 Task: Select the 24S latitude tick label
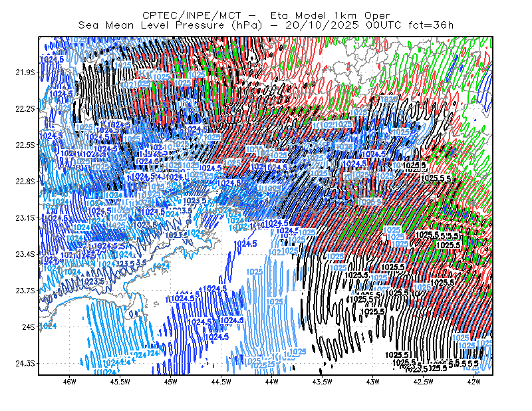tap(29, 327)
